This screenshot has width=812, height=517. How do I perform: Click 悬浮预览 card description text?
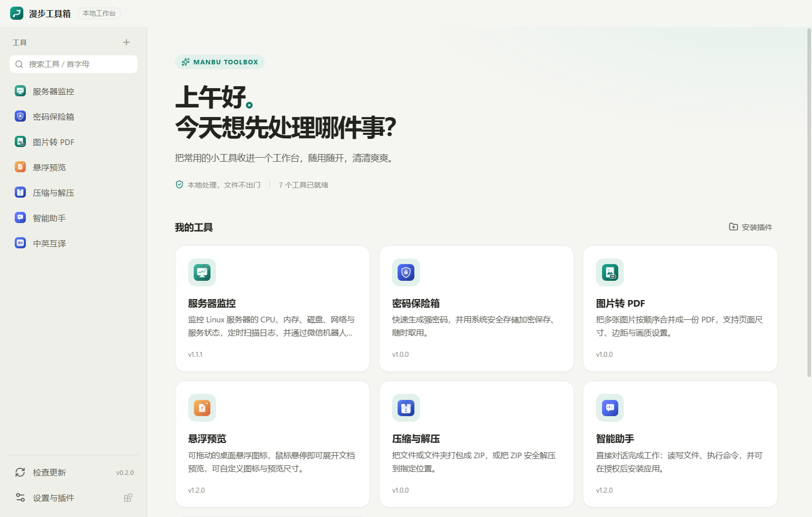[x=271, y=462]
